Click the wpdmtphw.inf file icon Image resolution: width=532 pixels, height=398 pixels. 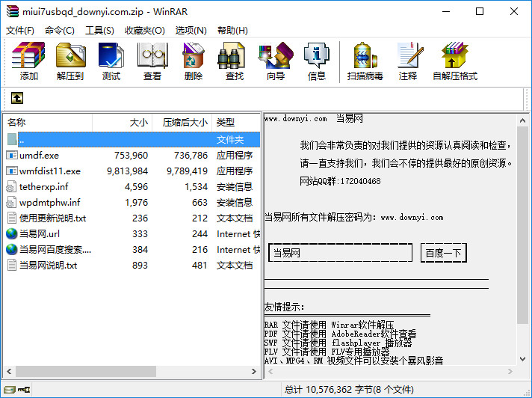pos(11,203)
